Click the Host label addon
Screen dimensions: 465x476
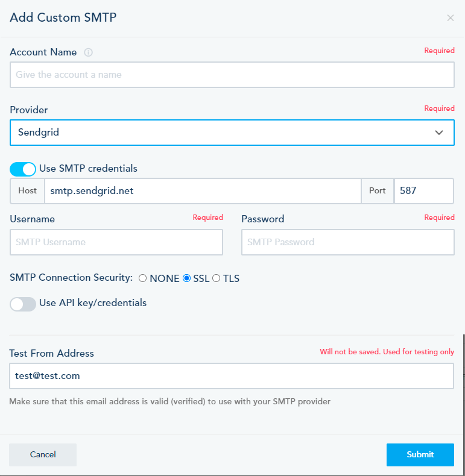click(27, 190)
